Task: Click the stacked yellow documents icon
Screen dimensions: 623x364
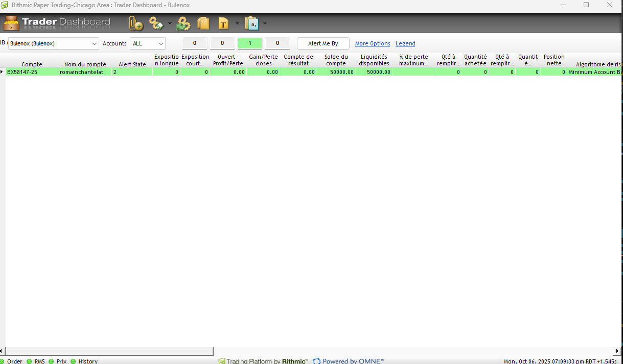Action: pyautogui.click(x=203, y=23)
